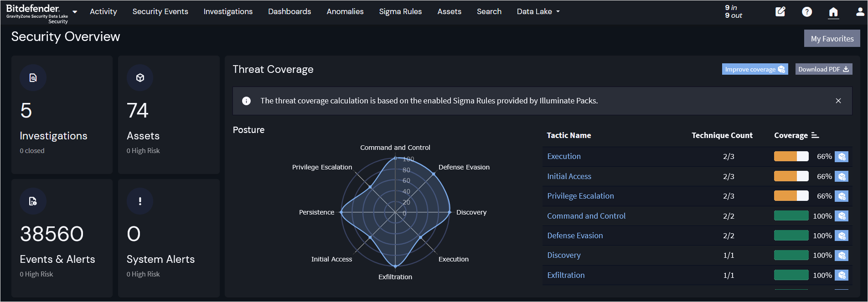Click the '9 in 9 out' traffic indicator
Viewport: 868px width, 302px height.
tap(734, 11)
